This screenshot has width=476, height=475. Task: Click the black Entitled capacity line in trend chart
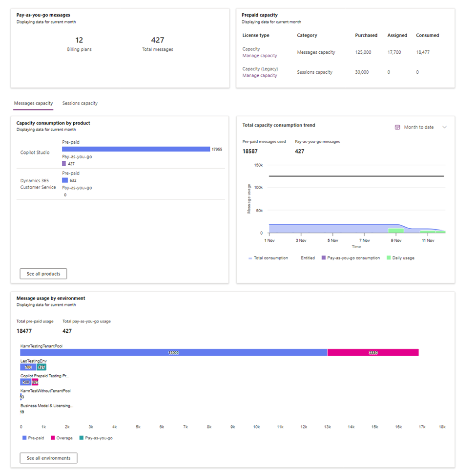(x=356, y=176)
